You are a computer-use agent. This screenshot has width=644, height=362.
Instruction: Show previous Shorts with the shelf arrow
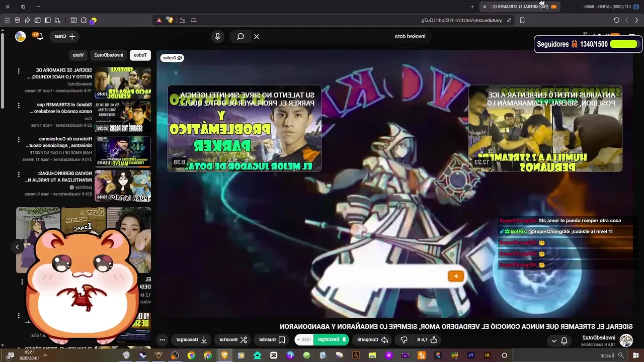pyautogui.click(x=17, y=247)
